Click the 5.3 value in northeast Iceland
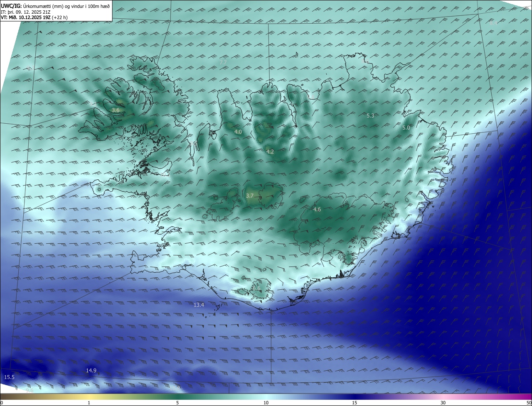The image size is (532, 406). click(370, 116)
